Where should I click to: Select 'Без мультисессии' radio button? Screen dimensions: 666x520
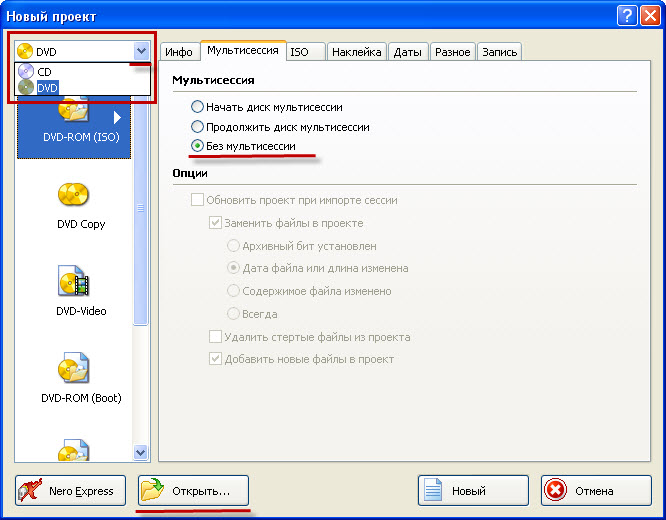[197, 146]
